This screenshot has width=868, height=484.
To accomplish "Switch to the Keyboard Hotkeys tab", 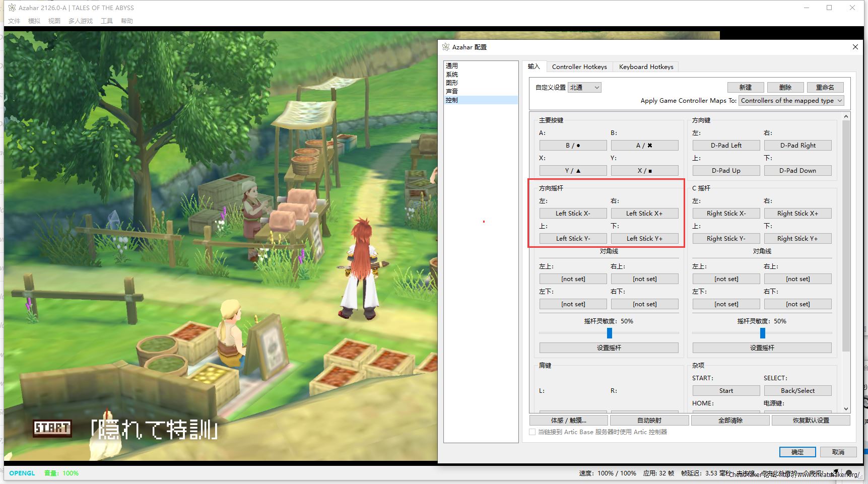I will point(646,66).
